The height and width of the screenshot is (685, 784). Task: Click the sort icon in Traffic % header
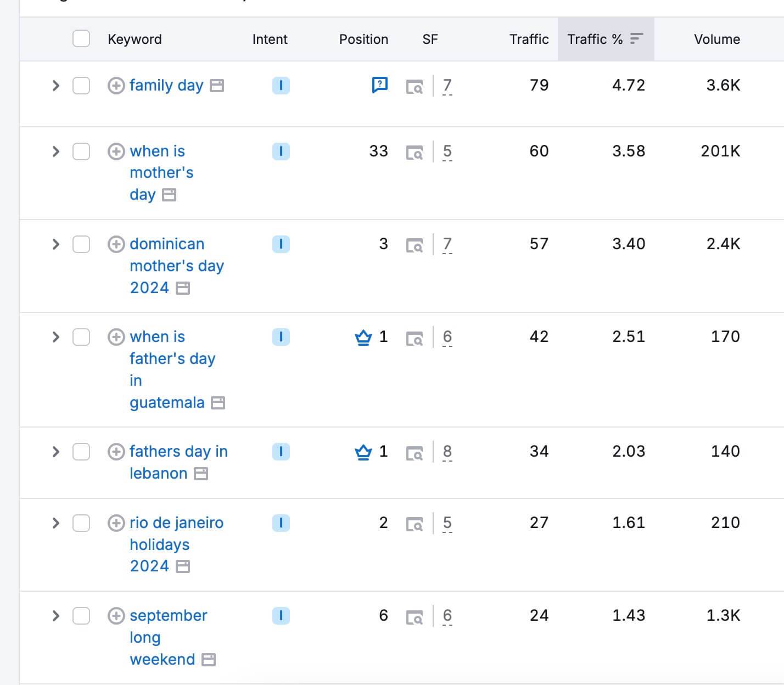point(636,39)
